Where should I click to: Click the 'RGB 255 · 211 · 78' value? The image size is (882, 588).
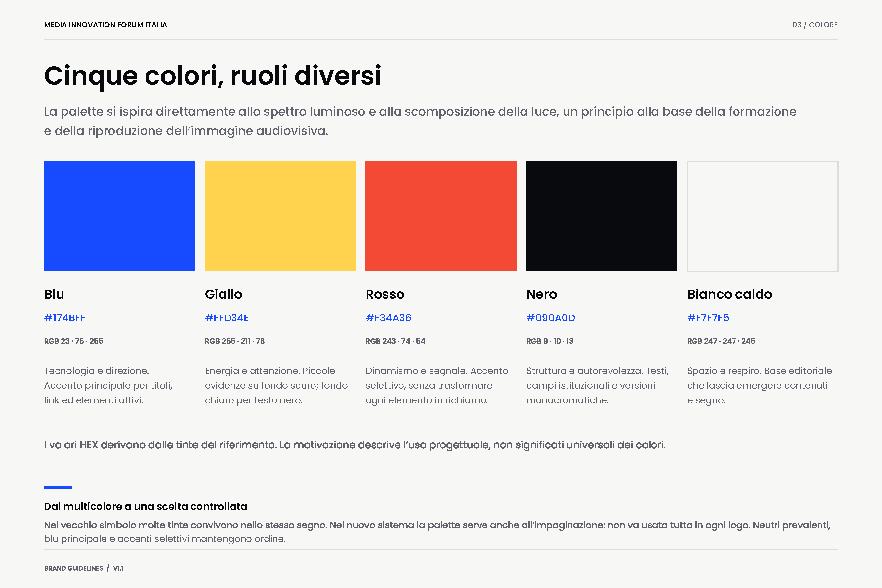click(235, 341)
